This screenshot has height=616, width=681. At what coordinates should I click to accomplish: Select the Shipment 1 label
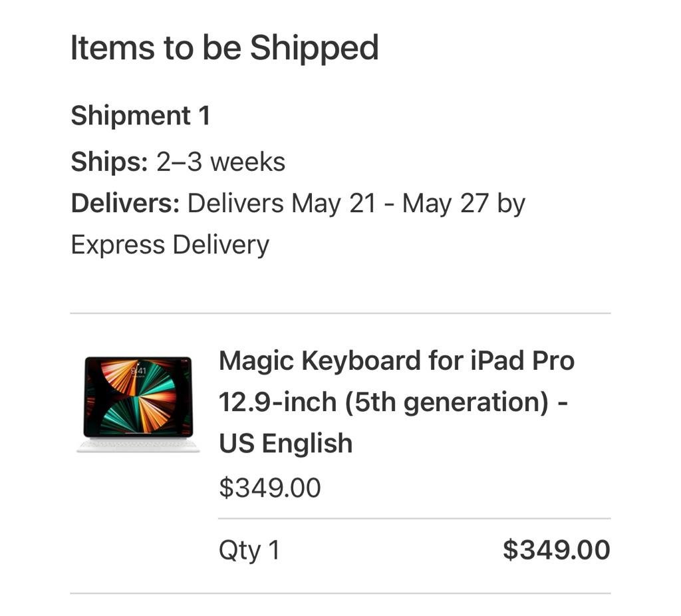click(x=141, y=116)
